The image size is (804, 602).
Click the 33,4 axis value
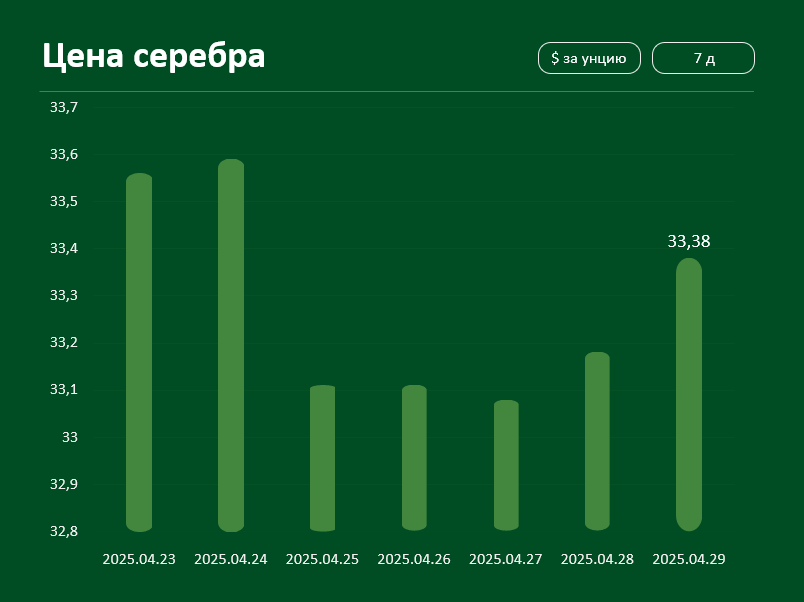click(x=64, y=249)
